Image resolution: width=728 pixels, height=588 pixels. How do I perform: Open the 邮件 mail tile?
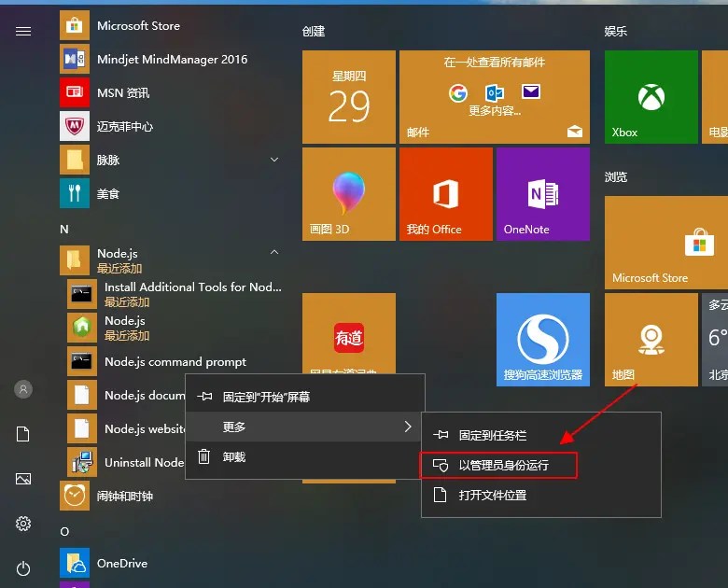[495, 97]
